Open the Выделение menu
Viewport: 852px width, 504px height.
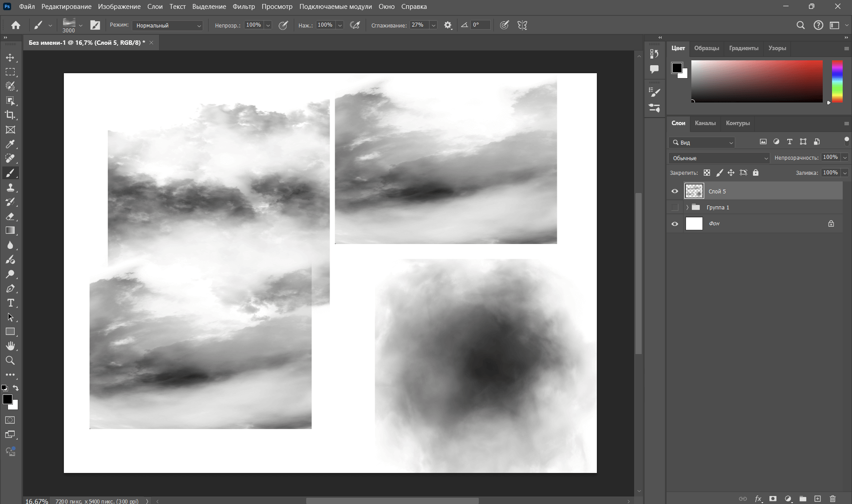[209, 7]
